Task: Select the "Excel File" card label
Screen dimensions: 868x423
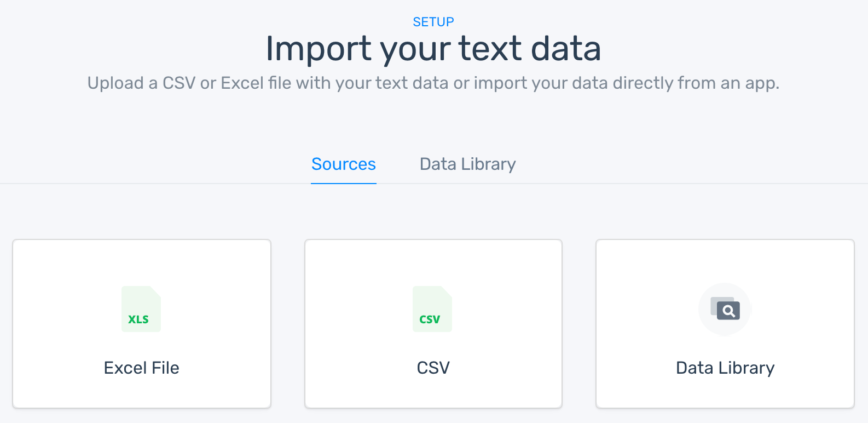Action: [x=142, y=368]
